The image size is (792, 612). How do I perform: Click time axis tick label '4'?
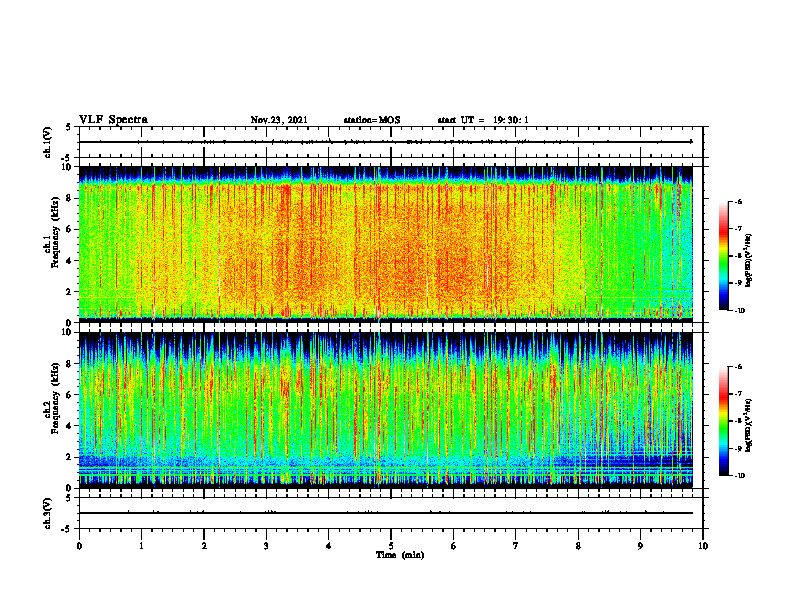pos(329,546)
